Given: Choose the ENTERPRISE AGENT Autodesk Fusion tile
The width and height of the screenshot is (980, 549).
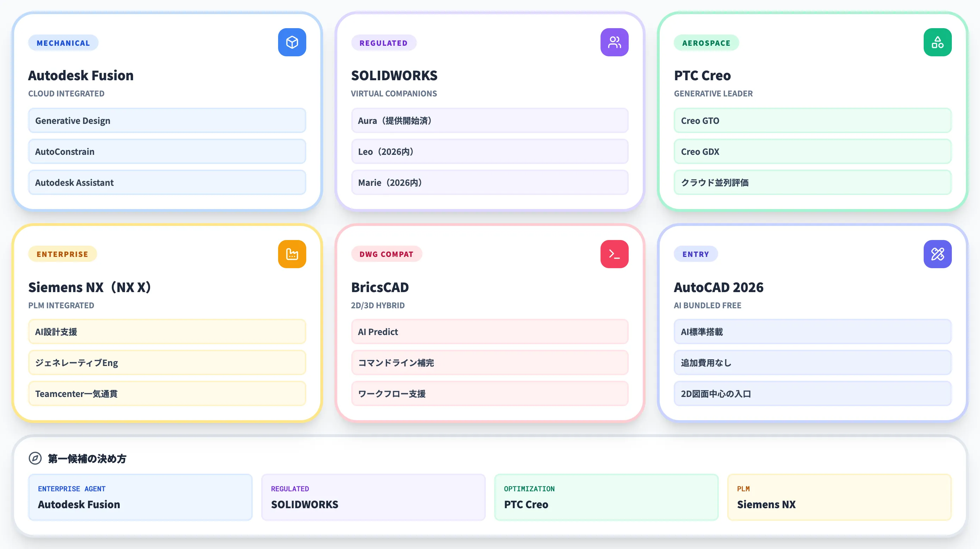Looking at the screenshot, I should [x=140, y=497].
